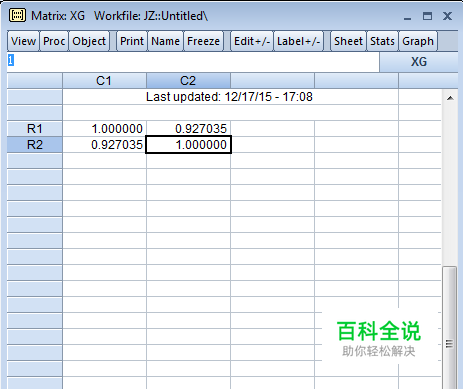
Task: Click the Name button
Action: [165, 41]
